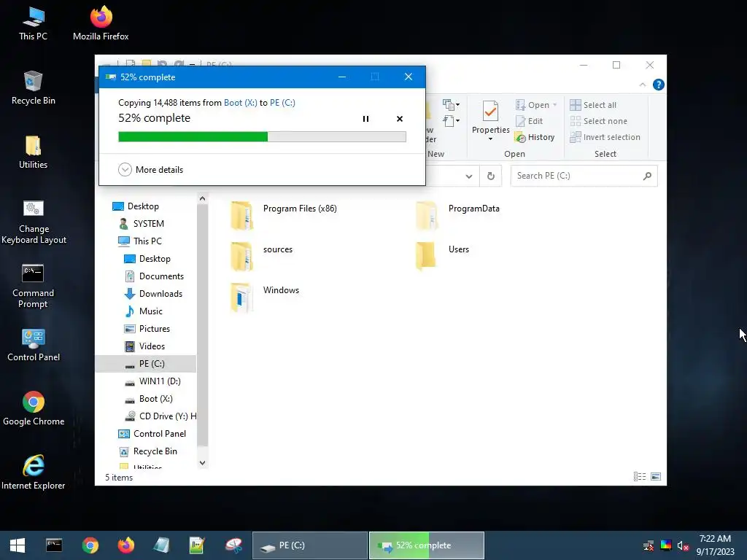The height and width of the screenshot is (560, 747).
Task: Select the Recycle Bin desktop icon
Action: point(34,87)
